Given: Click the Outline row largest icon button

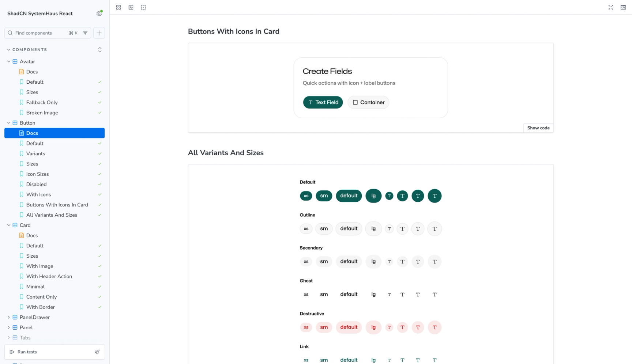Looking at the screenshot, I should [434, 229].
